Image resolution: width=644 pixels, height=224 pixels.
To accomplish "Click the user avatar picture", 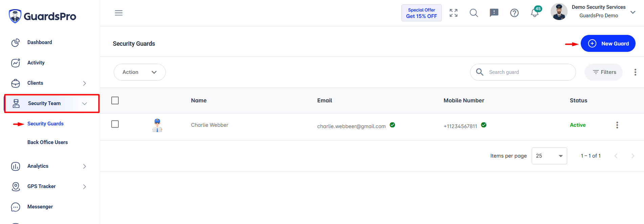I will [x=559, y=12].
